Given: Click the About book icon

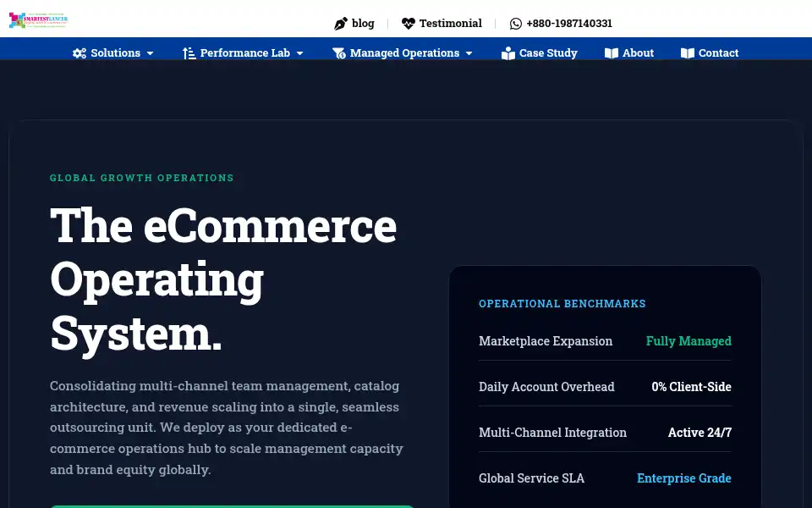Looking at the screenshot, I should tap(612, 52).
